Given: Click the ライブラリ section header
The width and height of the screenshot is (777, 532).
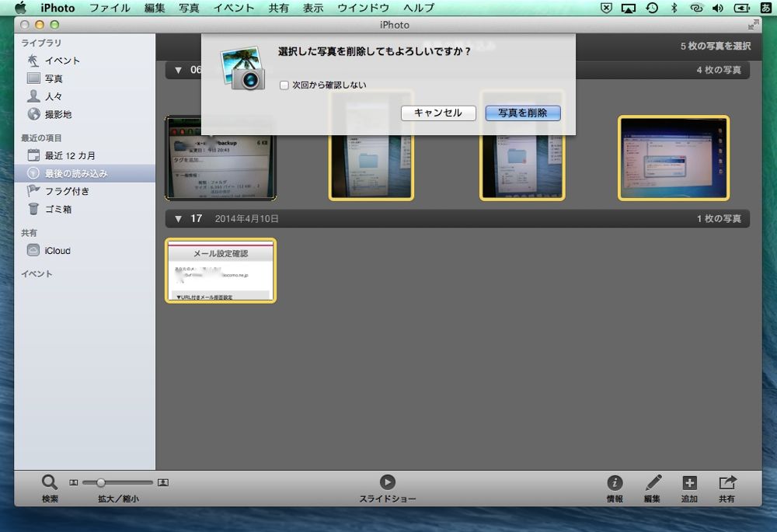Looking at the screenshot, I should pyautogui.click(x=41, y=43).
